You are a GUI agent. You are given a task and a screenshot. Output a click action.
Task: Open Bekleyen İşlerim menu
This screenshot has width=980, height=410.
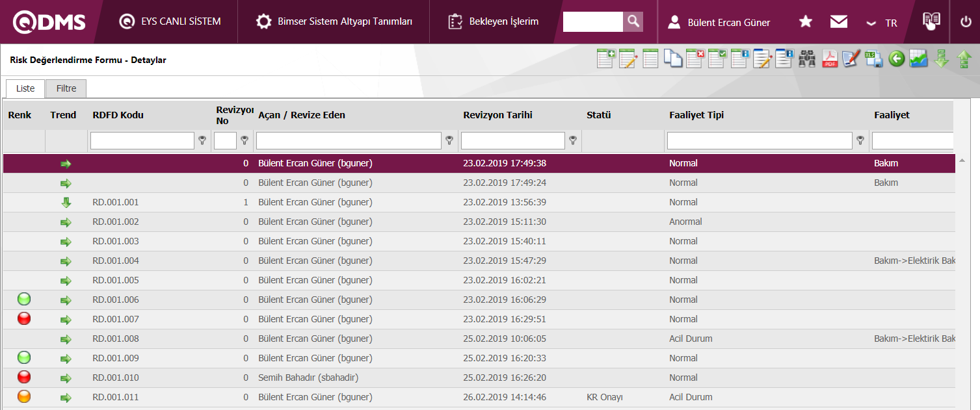[494, 22]
